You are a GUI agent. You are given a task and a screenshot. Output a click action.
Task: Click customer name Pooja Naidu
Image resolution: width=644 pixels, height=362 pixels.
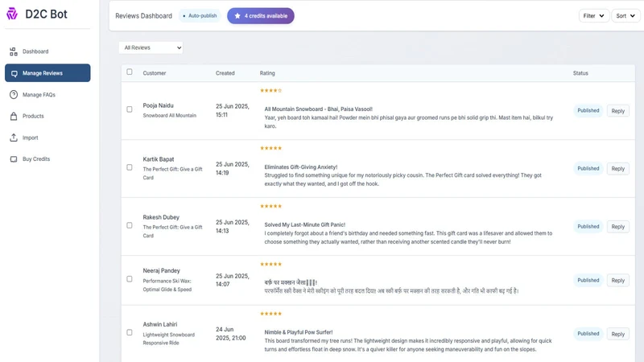click(x=158, y=105)
